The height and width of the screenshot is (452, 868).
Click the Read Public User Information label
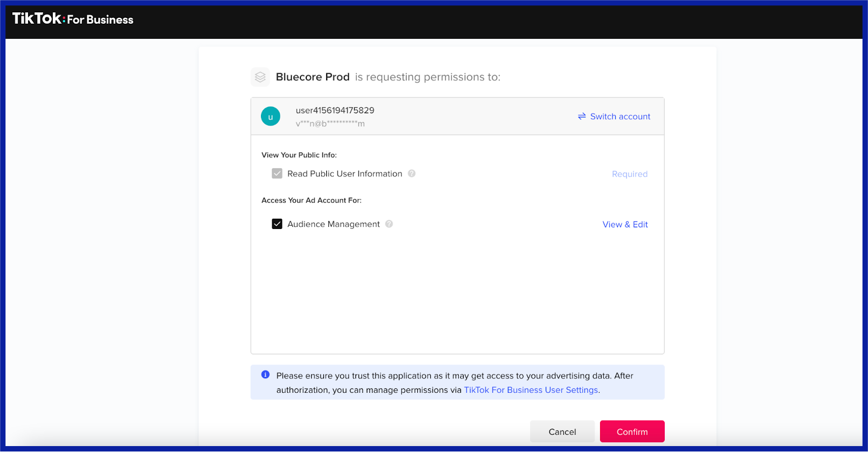[345, 173]
